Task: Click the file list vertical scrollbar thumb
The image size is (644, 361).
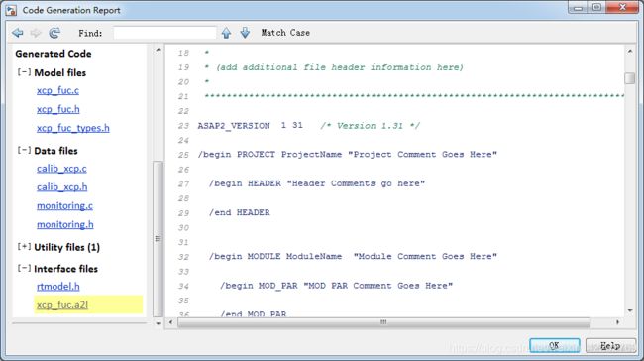Action: pos(158,238)
